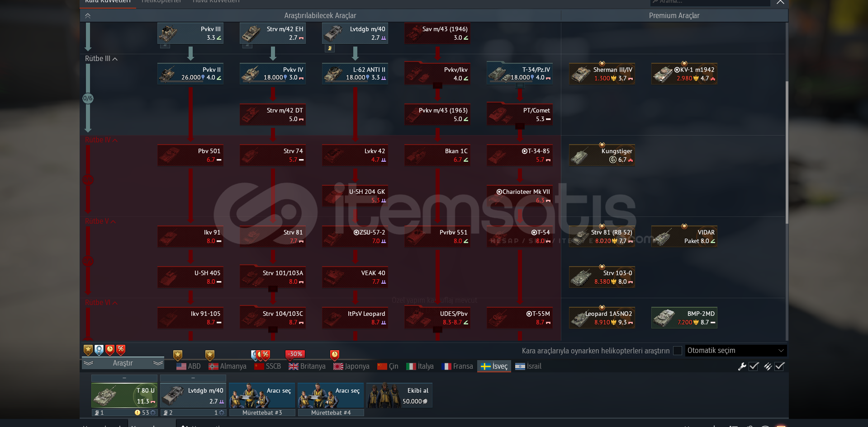Select the L-62 ANTI II vehicle
Screen dimensions: 868x427
tap(355, 73)
